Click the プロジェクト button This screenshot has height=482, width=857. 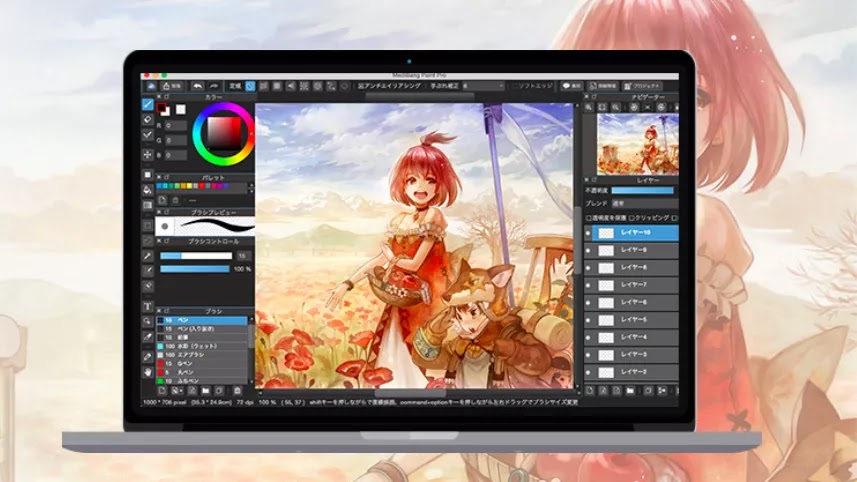642,86
